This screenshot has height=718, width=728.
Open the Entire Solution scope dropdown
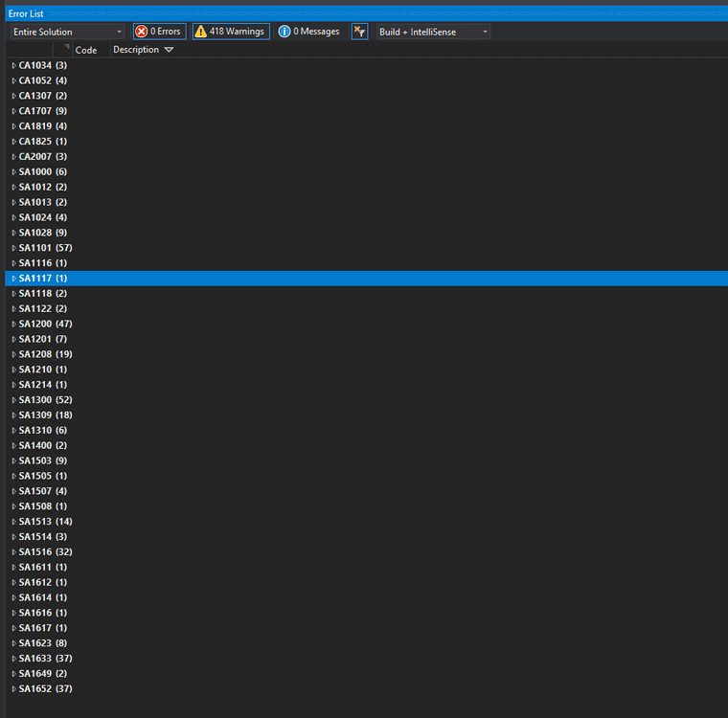pyautogui.click(x=67, y=32)
